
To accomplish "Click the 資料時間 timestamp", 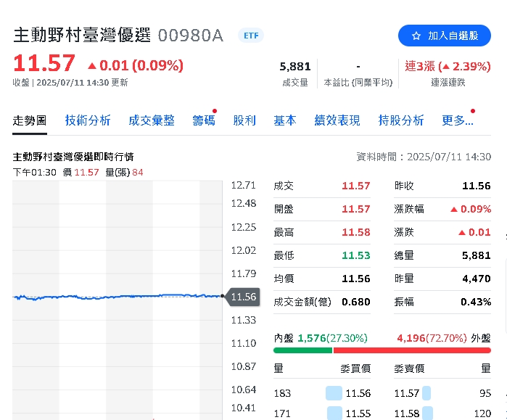I will [424, 157].
